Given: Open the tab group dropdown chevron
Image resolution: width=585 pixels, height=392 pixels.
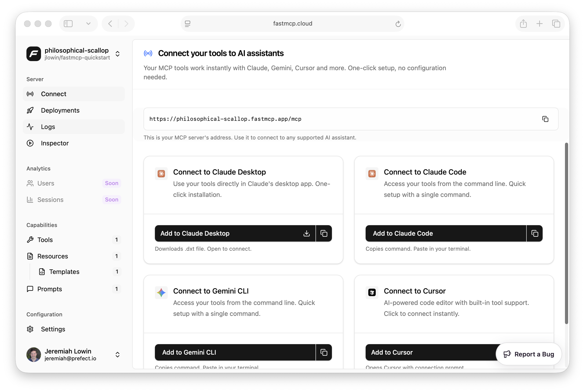Looking at the screenshot, I should (88, 23).
